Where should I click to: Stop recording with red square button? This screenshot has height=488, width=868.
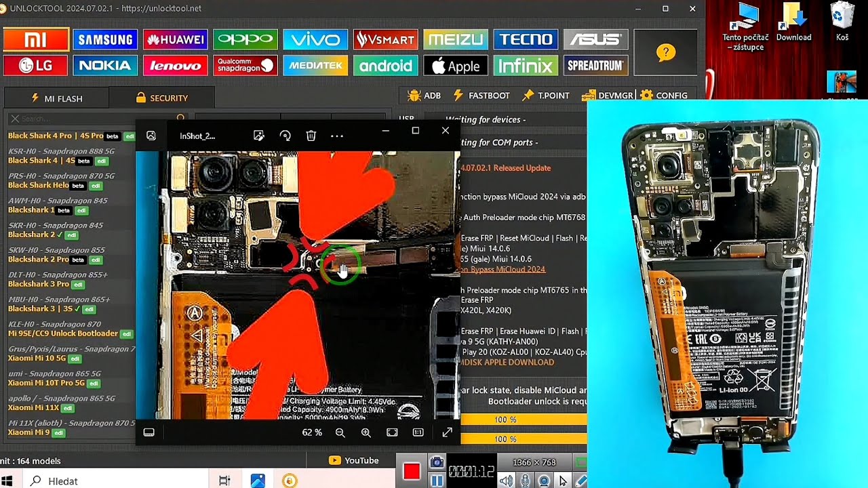[411, 471]
